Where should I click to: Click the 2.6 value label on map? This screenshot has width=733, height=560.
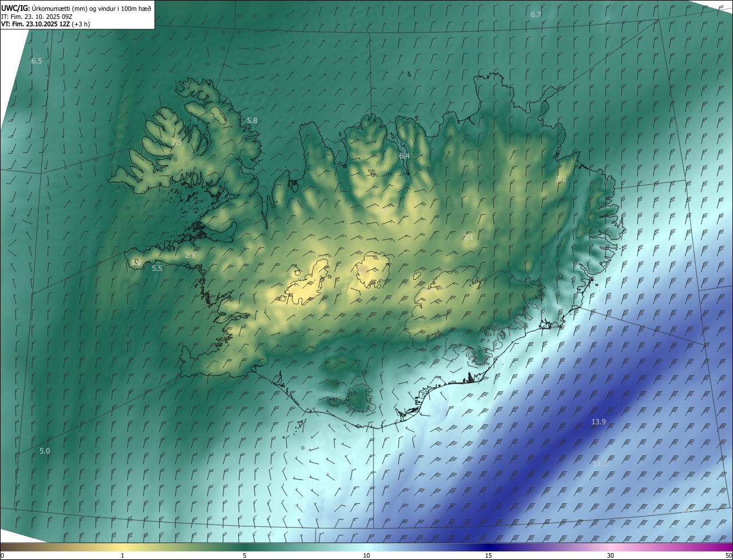(190, 255)
